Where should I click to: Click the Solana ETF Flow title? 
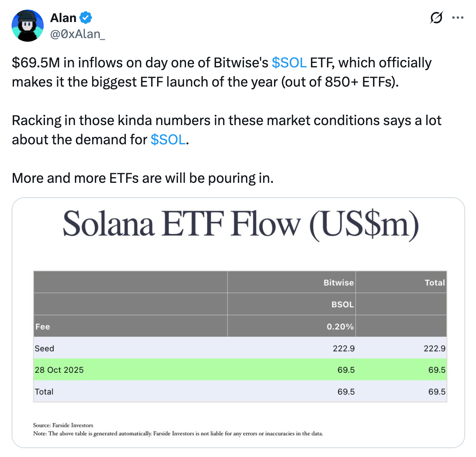[240, 224]
